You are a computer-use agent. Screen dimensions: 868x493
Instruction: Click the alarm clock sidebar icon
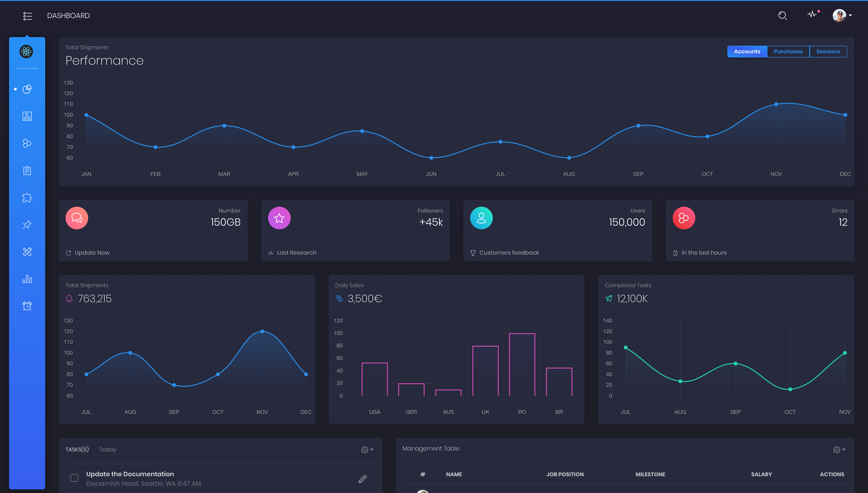[27, 306]
